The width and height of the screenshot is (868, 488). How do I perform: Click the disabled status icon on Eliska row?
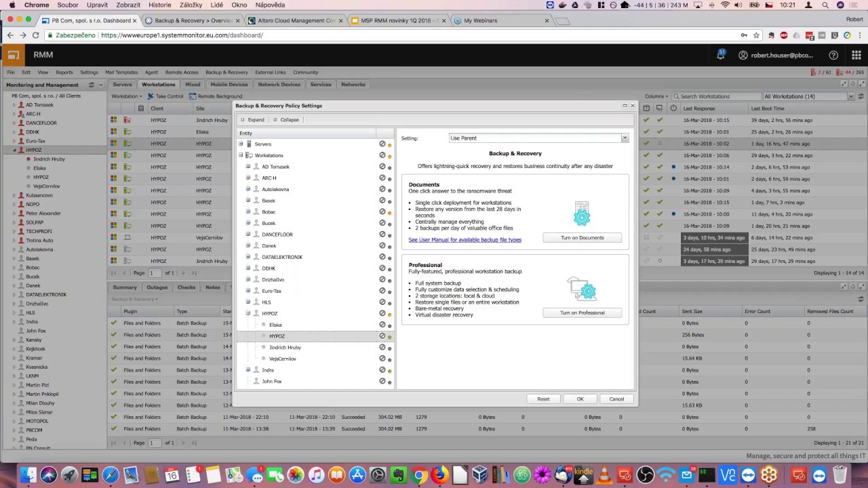coord(382,325)
